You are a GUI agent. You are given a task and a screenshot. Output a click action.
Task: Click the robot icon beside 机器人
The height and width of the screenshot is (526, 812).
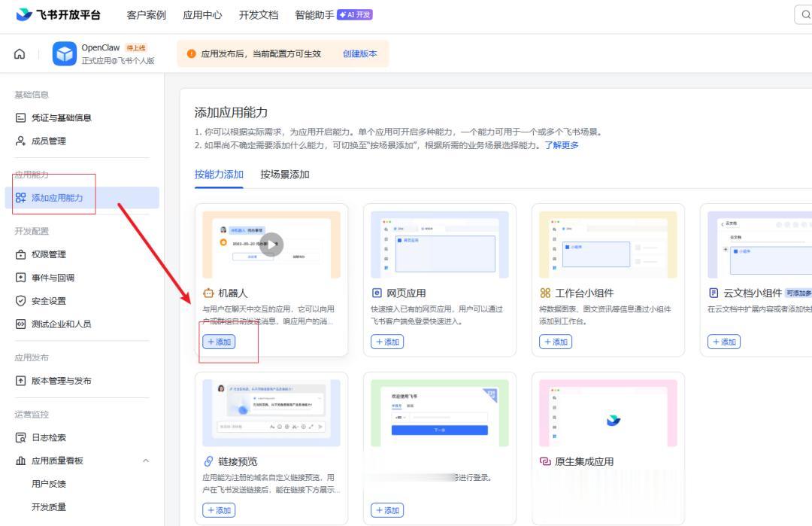coord(208,293)
